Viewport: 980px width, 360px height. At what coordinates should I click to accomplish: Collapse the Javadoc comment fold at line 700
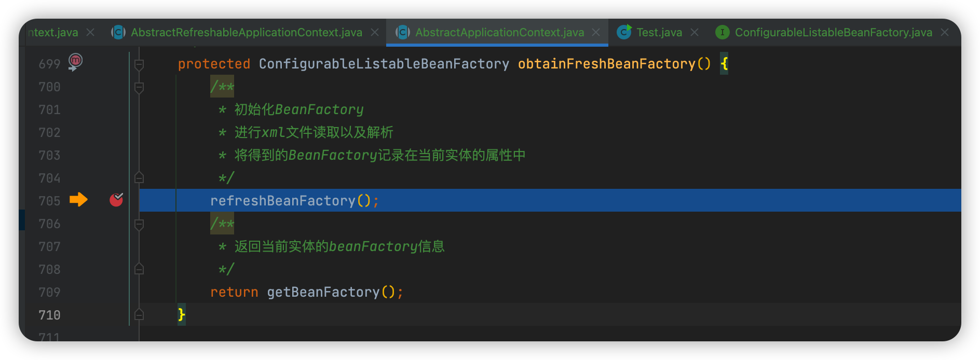pyautogui.click(x=139, y=87)
